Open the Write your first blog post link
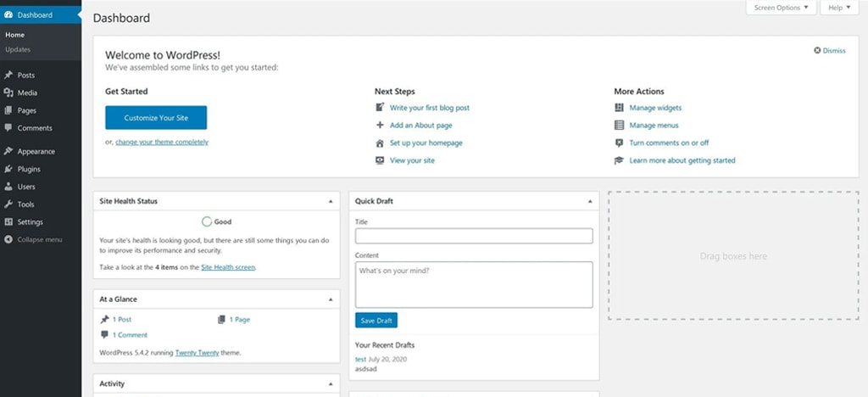The width and height of the screenshot is (868, 397). (430, 108)
